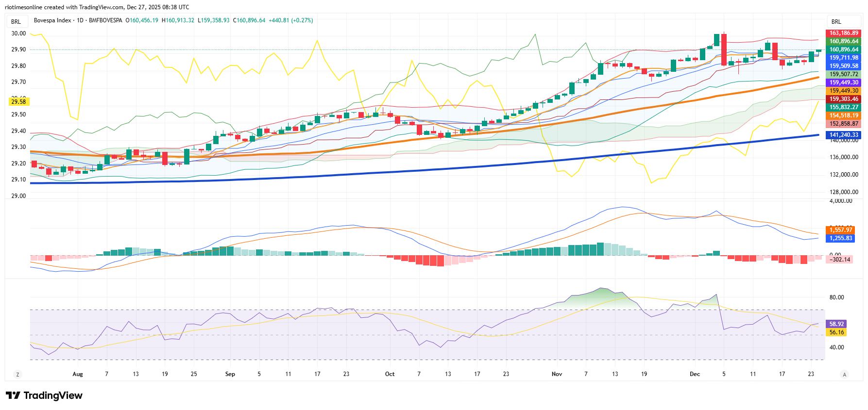This screenshot has width=868, height=410.
Task: Click the 128,000.00 price scale tick
Action: tap(844, 192)
